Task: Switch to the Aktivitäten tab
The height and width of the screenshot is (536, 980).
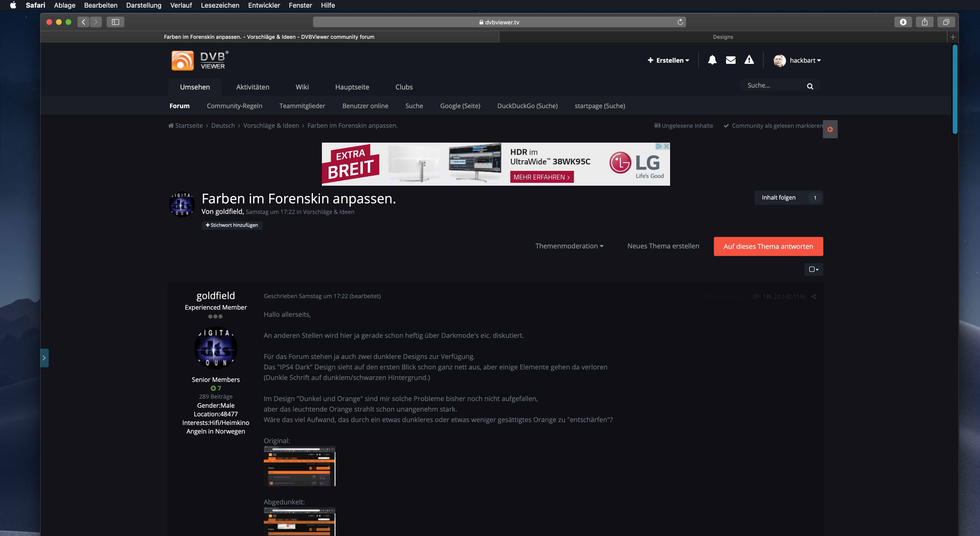Action: point(253,87)
